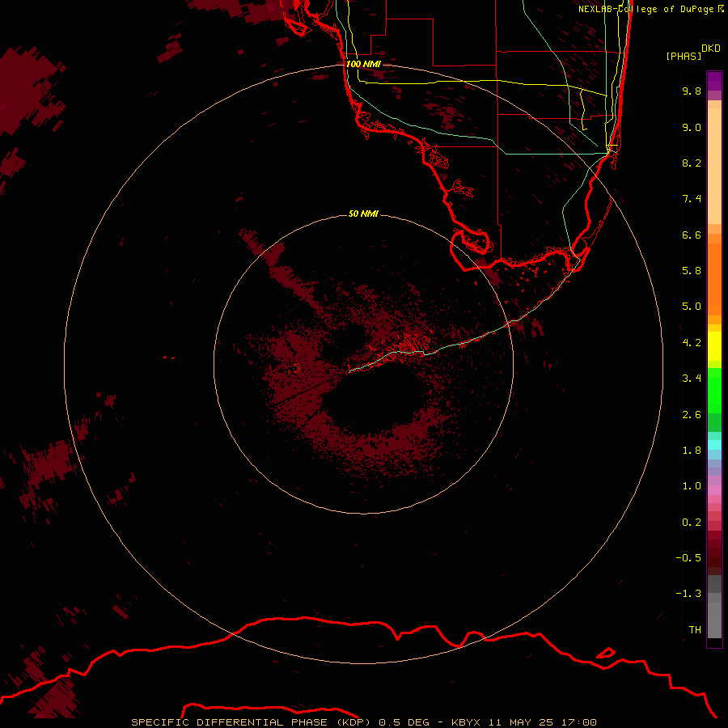Select the -1.3 scale value
Image resolution: width=728 pixels, height=728 pixels.
688,594
